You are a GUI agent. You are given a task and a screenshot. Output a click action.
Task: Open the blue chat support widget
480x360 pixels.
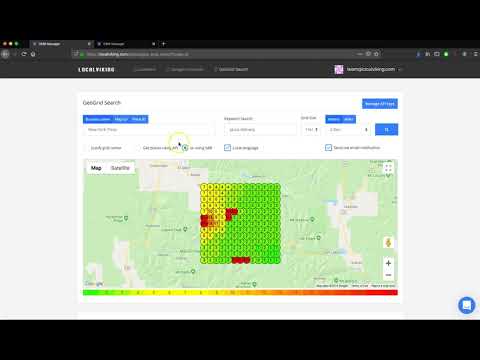click(466, 305)
